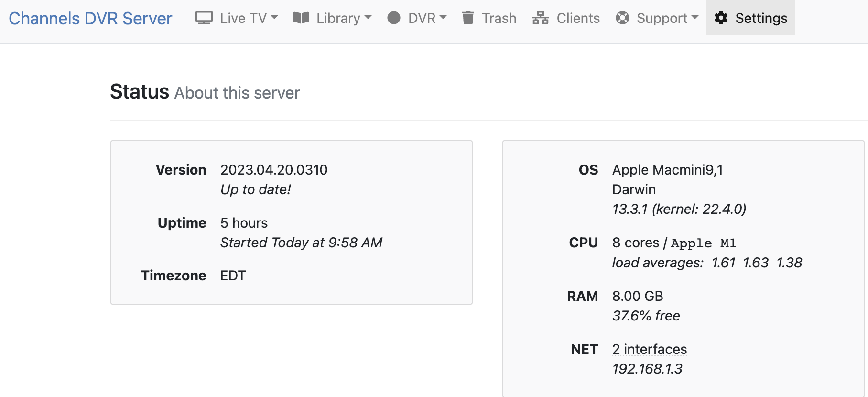Click the Clients network icon
This screenshot has width=868, height=397.
click(541, 18)
